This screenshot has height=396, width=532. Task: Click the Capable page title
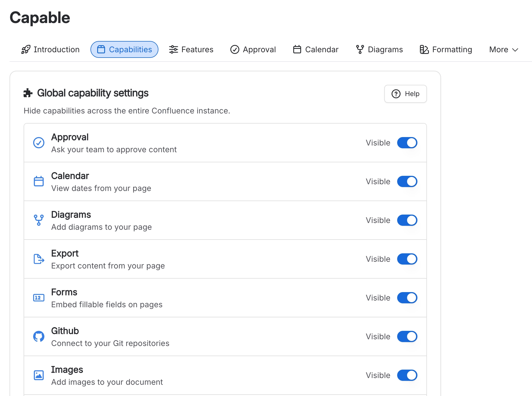(x=40, y=18)
